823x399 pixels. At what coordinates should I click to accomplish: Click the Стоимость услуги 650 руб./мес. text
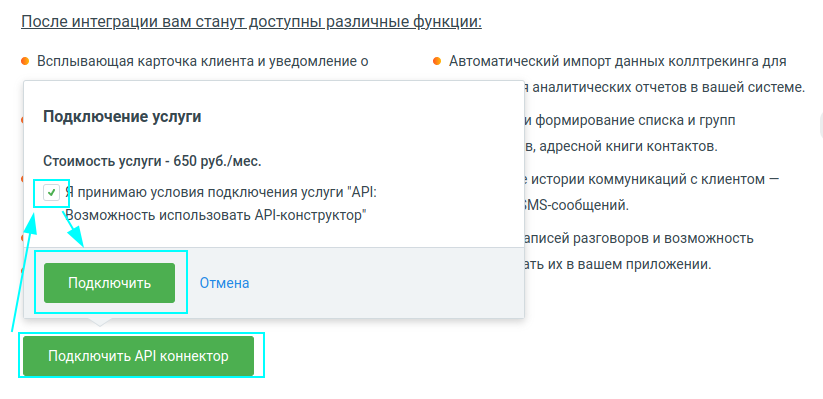point(152,161)
